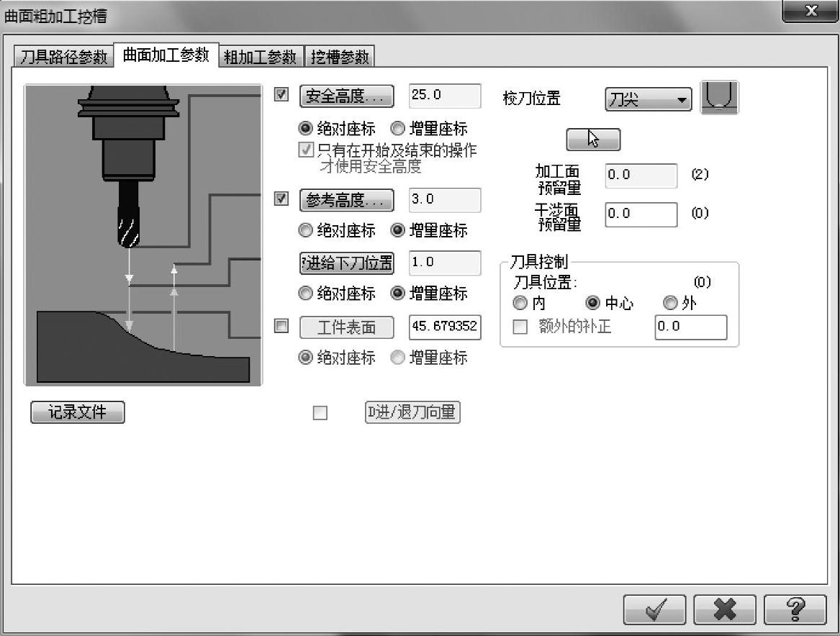Toggle the 安全高度 checkbox
This screenshot has height=636, width=840.
281,95
